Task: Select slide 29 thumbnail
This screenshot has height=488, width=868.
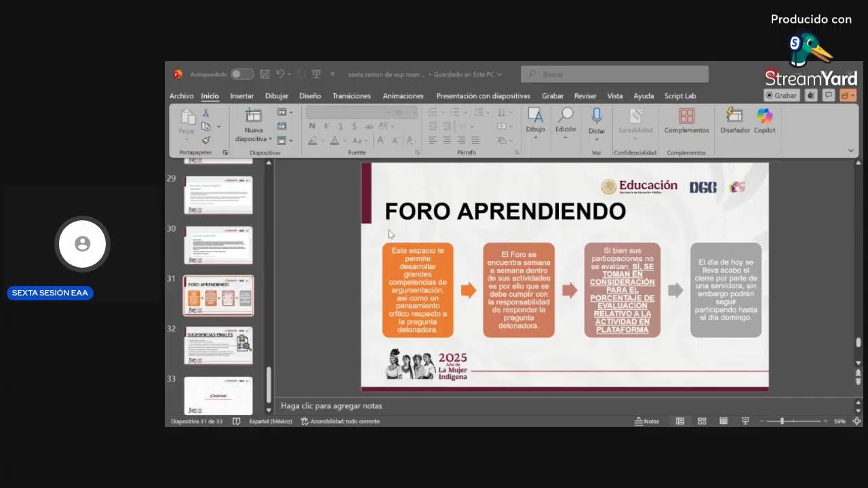Action: pos(218,195)
